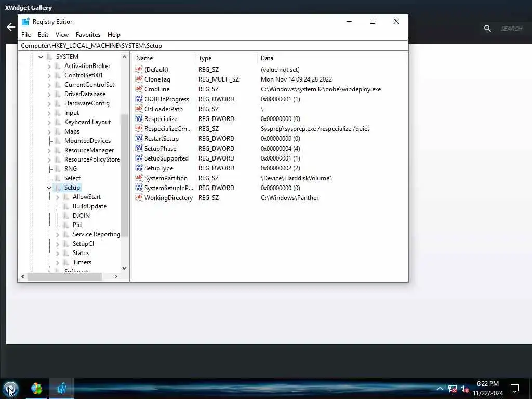
Task: Click the CmdLine string value icon
Action: pos(139,89)
